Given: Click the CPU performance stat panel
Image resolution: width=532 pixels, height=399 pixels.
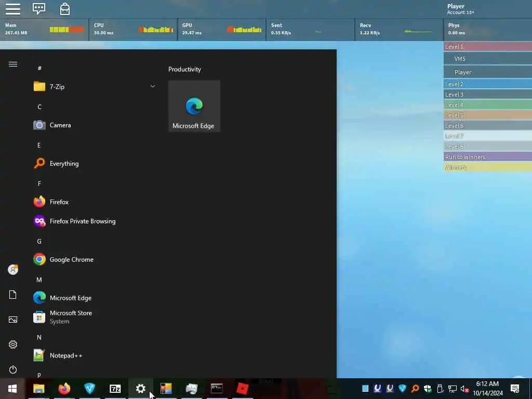Looking at the screenshot, I should click(x=133, y=30).
